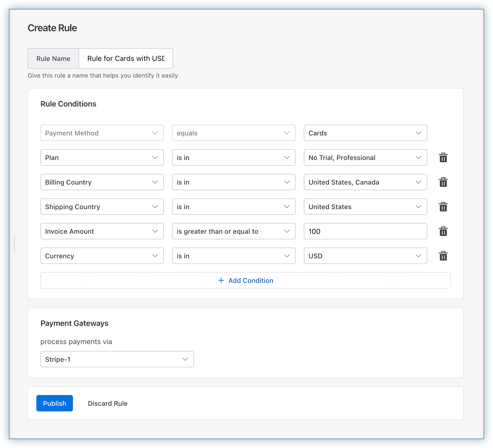Publish the rule

tap(55, 403)
